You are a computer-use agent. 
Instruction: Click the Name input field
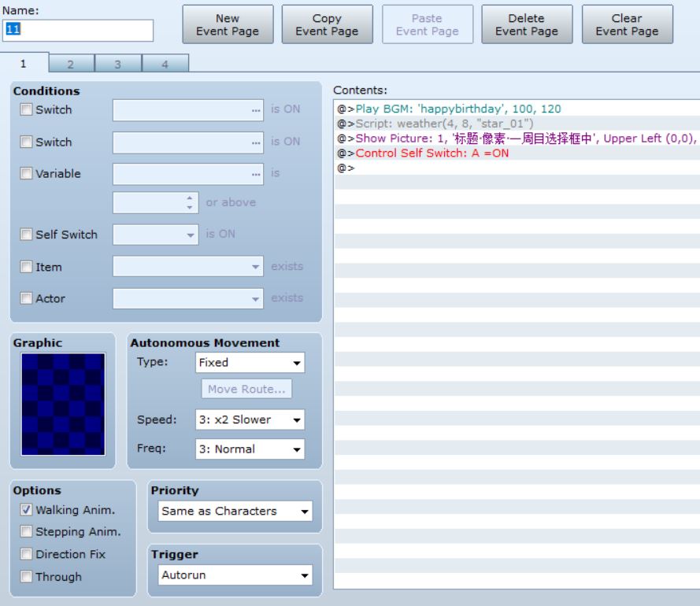78,30
